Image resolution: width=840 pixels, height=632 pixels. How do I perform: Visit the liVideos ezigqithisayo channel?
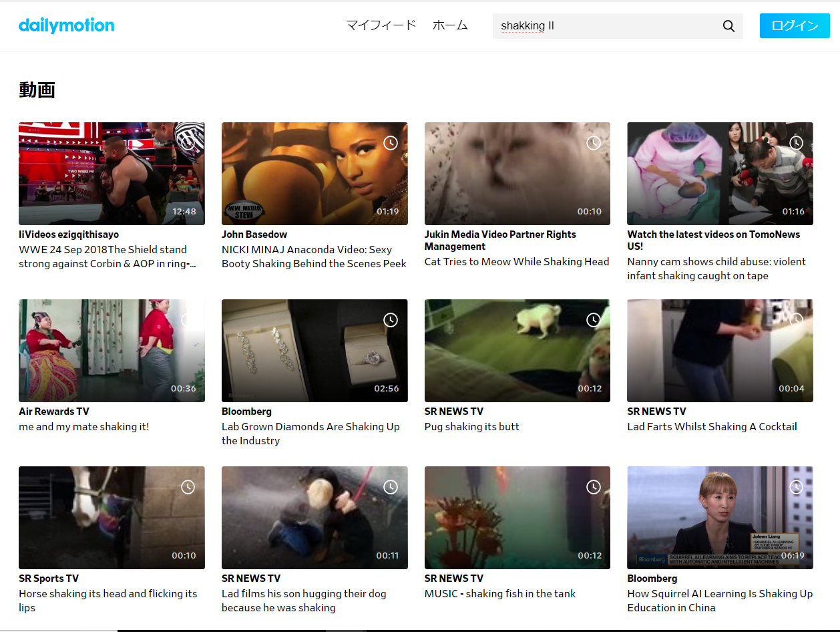[x=69, y=234]
